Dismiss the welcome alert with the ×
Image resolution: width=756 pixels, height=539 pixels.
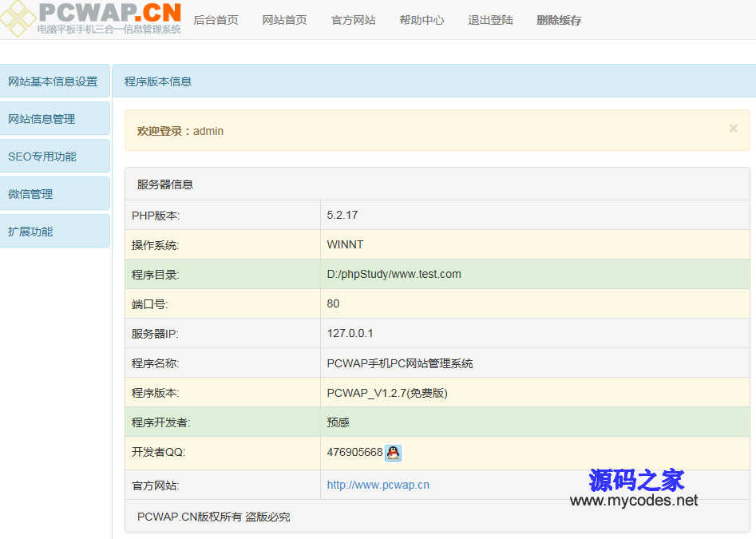point(733,129)
